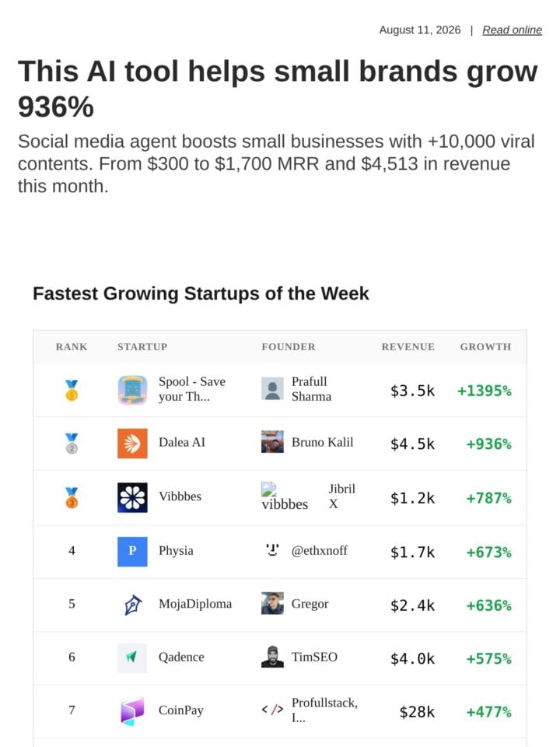Click the Vibbbes flower logo icon
Screen dimensions: 560x747
tap(132, 498)
